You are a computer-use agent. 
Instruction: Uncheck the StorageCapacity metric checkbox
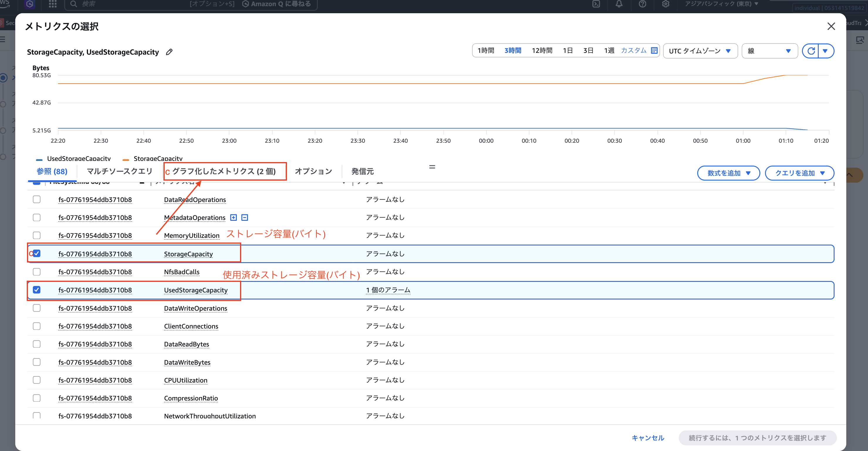pos(36,253)
